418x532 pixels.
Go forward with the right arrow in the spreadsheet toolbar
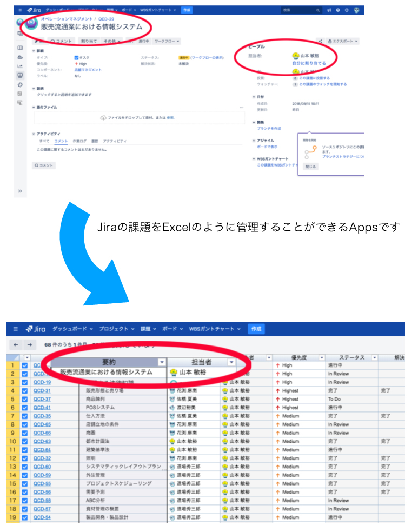(x=30, y=345)
